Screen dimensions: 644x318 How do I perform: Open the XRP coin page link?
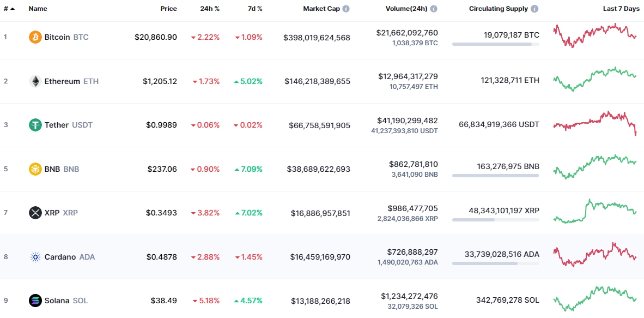tap(61, 213)
